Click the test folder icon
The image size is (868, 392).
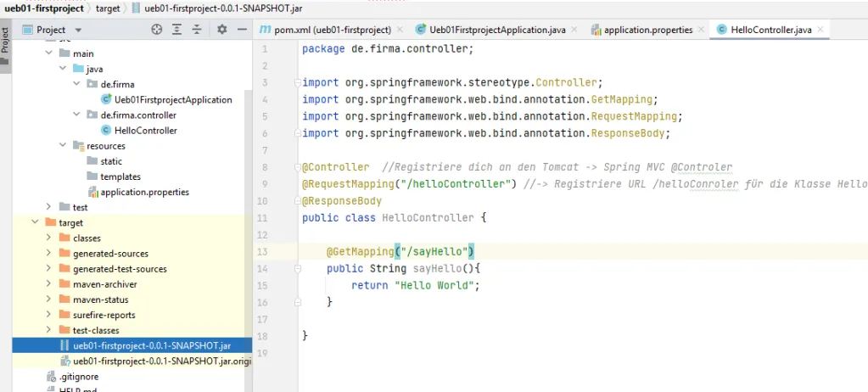tap(64, 207)
